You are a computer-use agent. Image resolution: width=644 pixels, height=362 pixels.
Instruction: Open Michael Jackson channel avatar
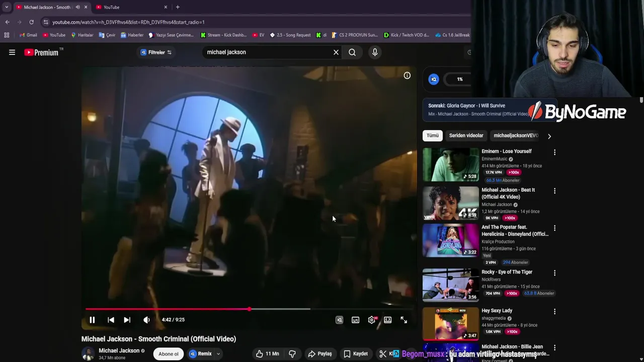(88, 354)
